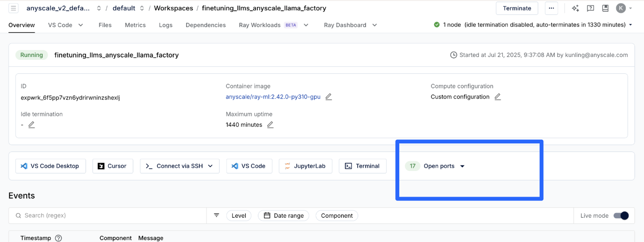The height and width of the screenshot is (242, 644).
Task: Expand the Connect via SSH dropdown
Action: click(210, 166)
